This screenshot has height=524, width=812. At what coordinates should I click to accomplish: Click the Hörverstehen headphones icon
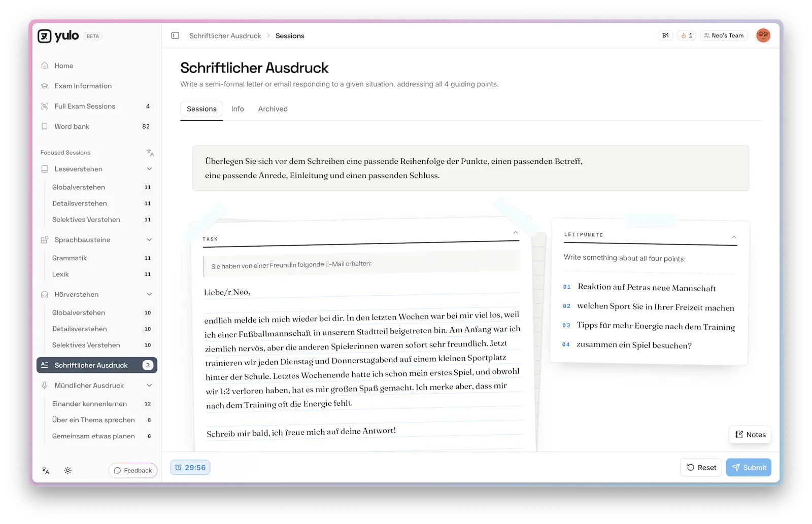[45, 295]
